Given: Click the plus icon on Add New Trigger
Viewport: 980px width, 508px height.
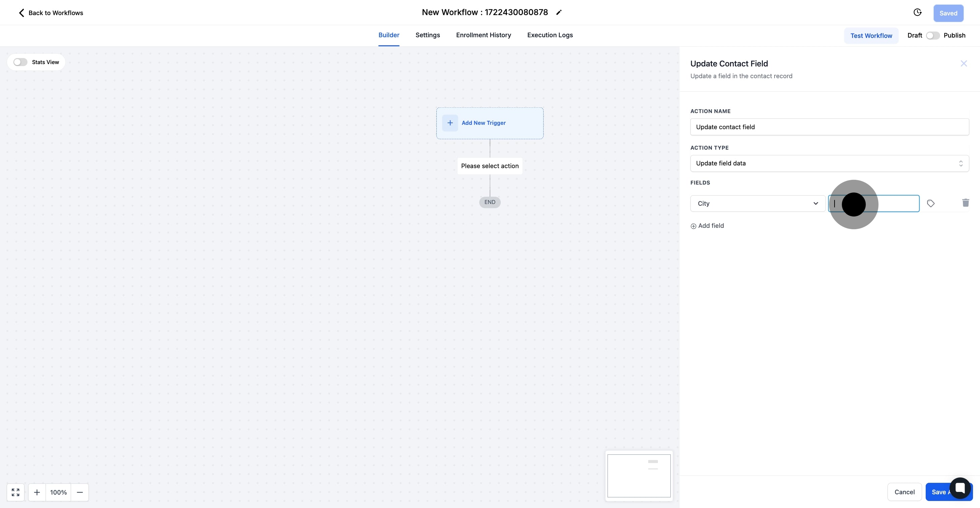Looking at the screenshot, I should pos(450,123).
